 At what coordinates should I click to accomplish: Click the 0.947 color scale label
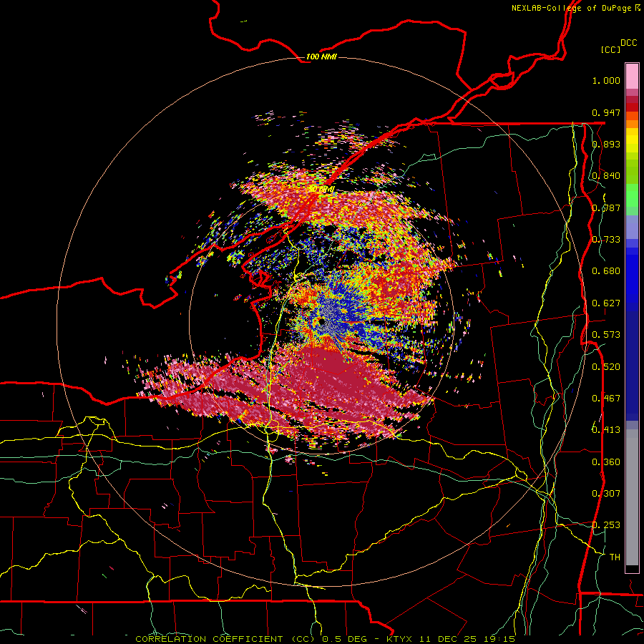click(x=606, y=112)
